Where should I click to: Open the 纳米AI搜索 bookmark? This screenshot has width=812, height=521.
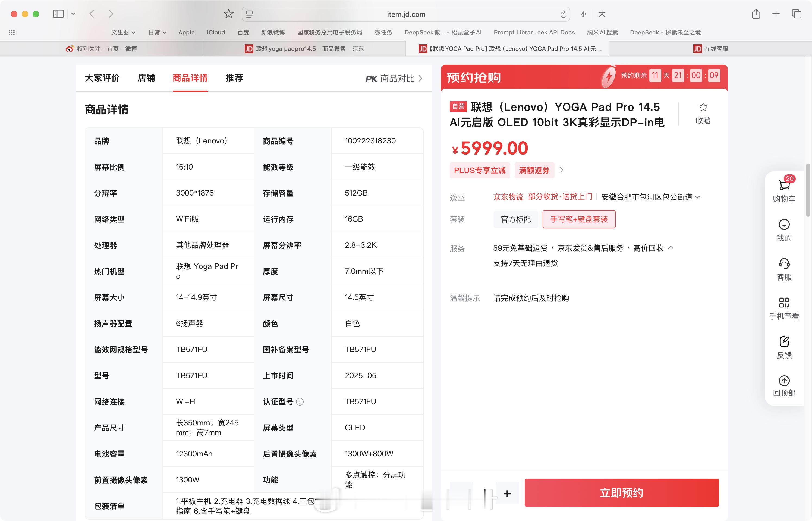click(602, 33)
